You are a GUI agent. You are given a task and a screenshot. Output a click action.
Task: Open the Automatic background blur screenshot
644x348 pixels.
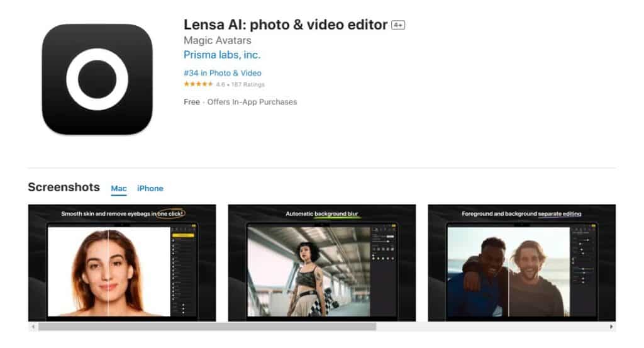pyautogui.click(x=321, y=263)
